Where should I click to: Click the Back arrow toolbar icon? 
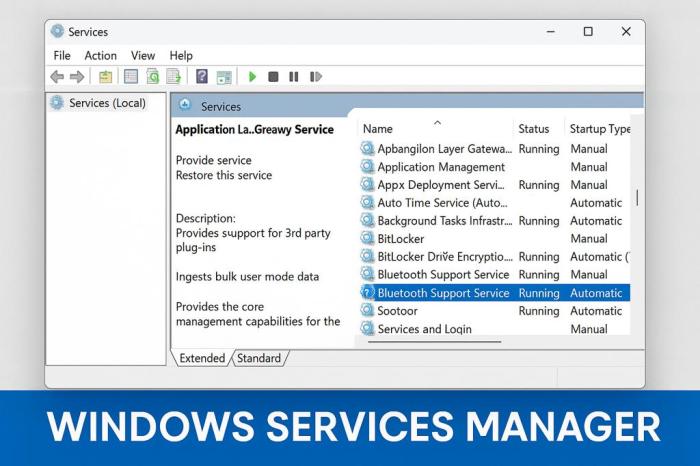click(x=57, y=77)
